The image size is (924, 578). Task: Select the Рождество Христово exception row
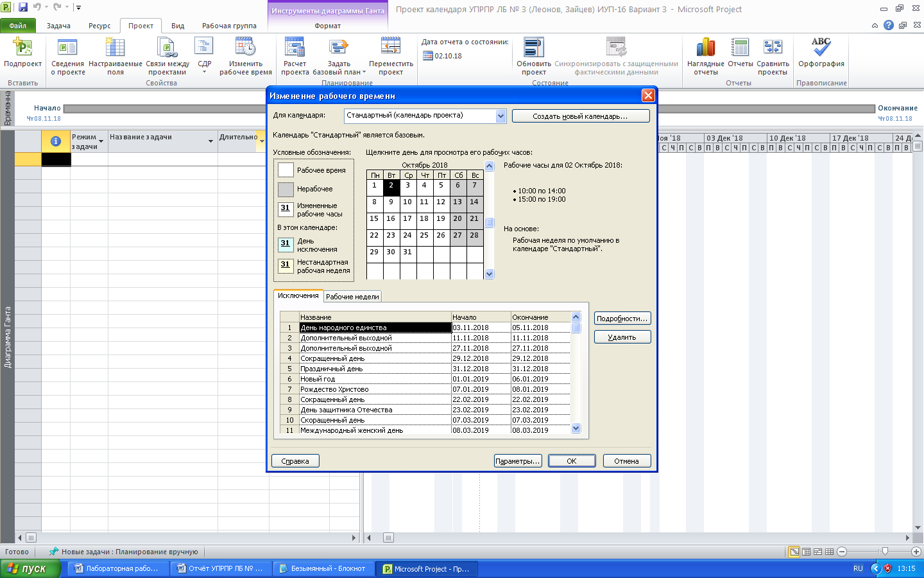tap(425, 389)
